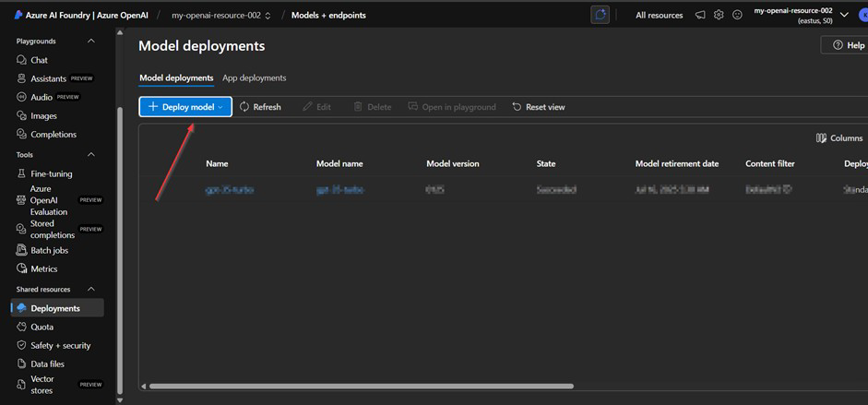The image size is (868, 405).
Task: Select Deployments in sidebar
Action: 57,308
